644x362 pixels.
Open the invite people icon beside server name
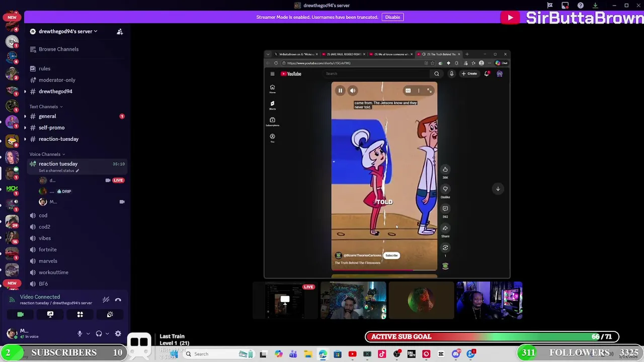[120, 32]
